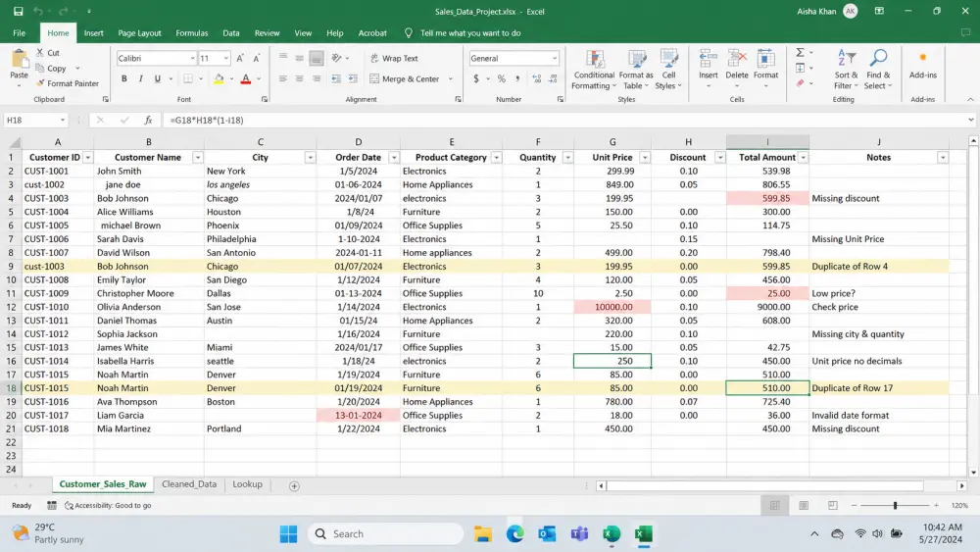Switch to Page Layout view in status bar
This screenshot has width=980, height=552.
click(x=804, y=505)
